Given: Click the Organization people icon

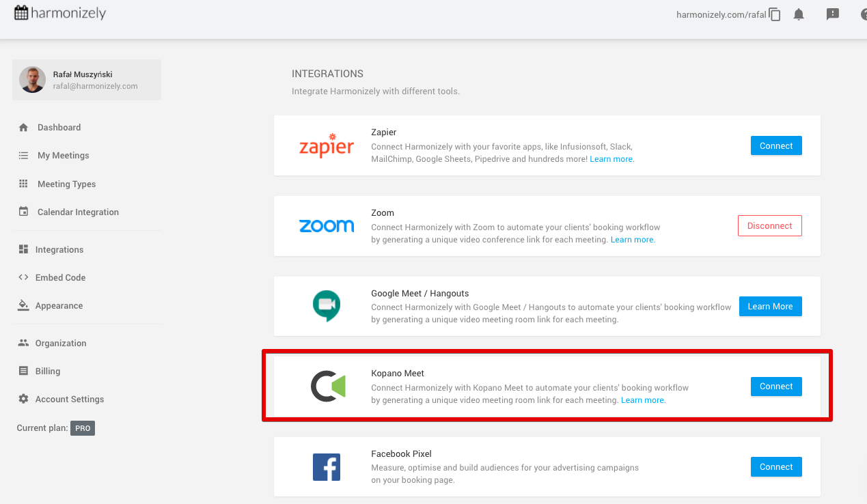Looking at the screenshot, I should pyautogui.click(x=24, y=343).
